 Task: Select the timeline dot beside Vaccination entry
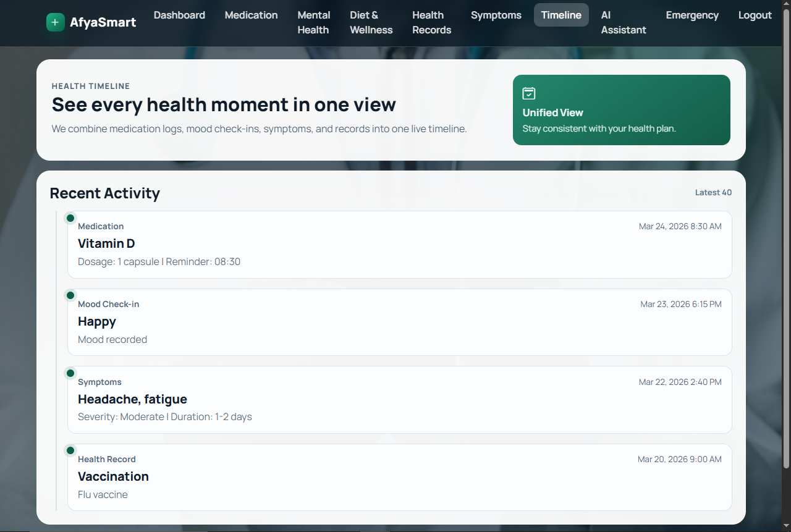pos(70,450)
